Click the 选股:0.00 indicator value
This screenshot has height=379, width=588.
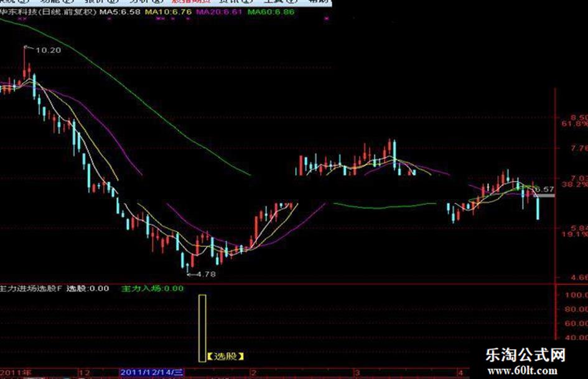coord(88,289)
